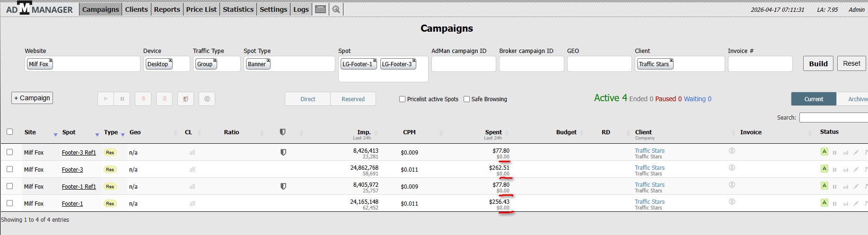Pause the Footer-3 Ref1 campaign via row icon
The height and width of the screenshot is (235, 868).
coord(834,152)
